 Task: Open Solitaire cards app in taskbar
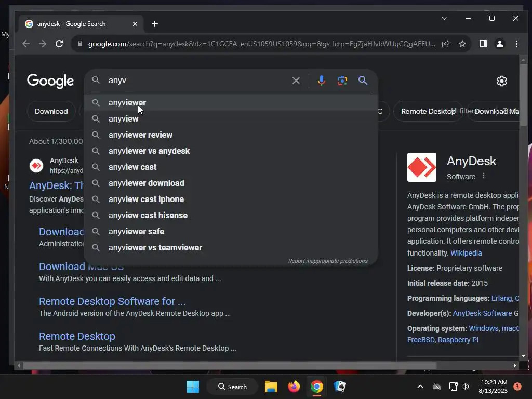coord(340,387)
